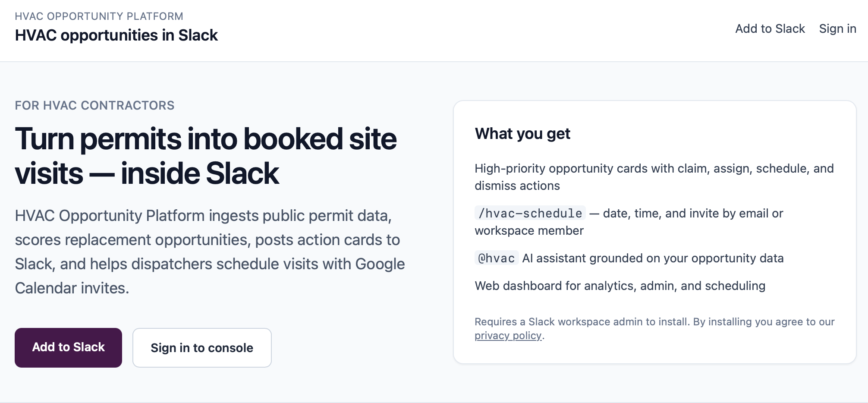Open the Sign in link in header
This screenshot has height=403, width=868.
click(837, 28)
